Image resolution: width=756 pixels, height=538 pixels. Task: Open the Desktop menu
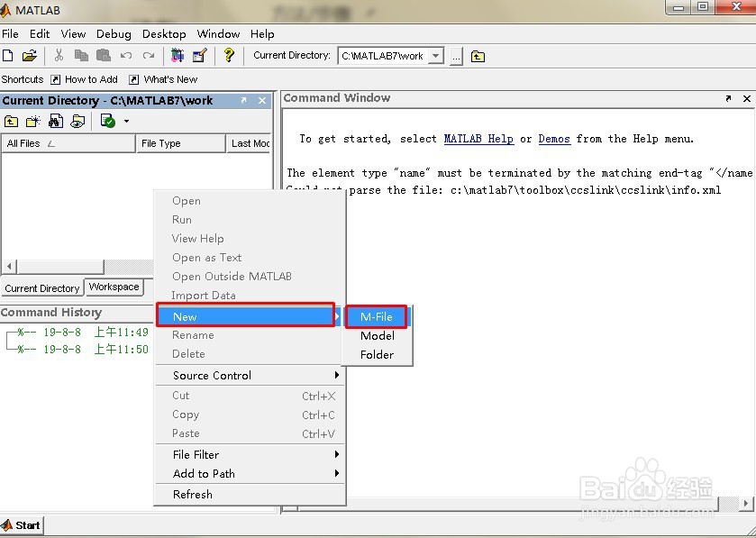tap(164, 34)
